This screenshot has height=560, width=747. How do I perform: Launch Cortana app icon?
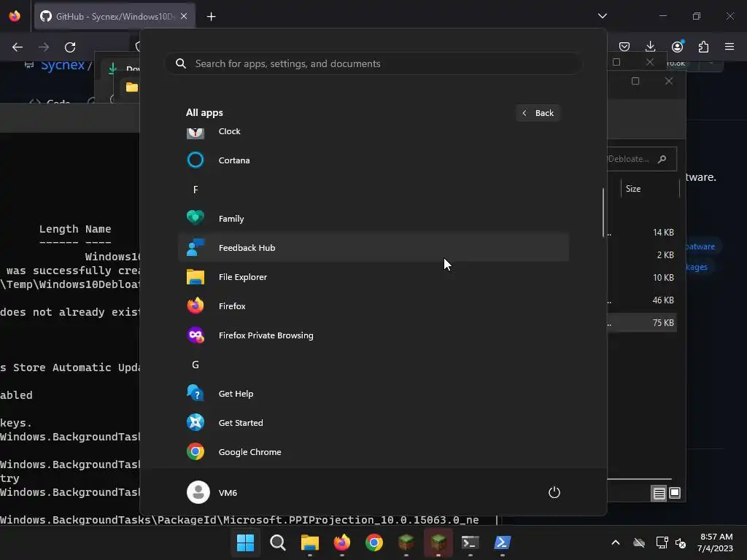coord(196,160)
